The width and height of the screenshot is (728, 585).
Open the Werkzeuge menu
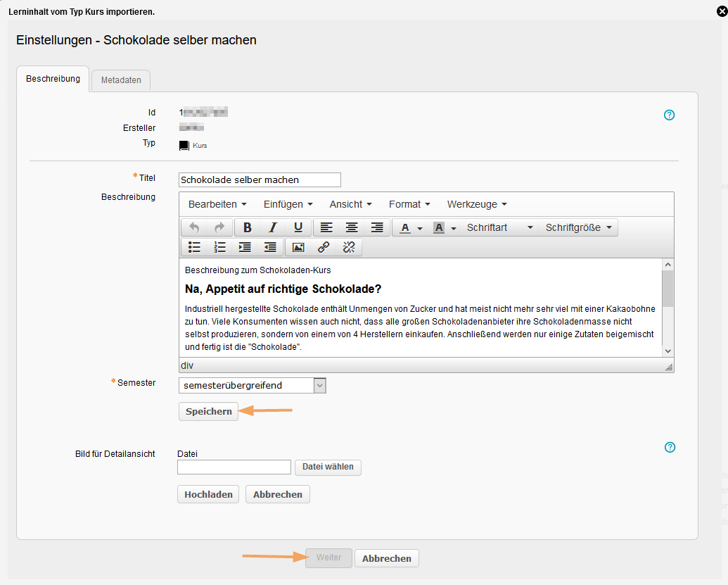pyautogui.click(x=477, y=204)
